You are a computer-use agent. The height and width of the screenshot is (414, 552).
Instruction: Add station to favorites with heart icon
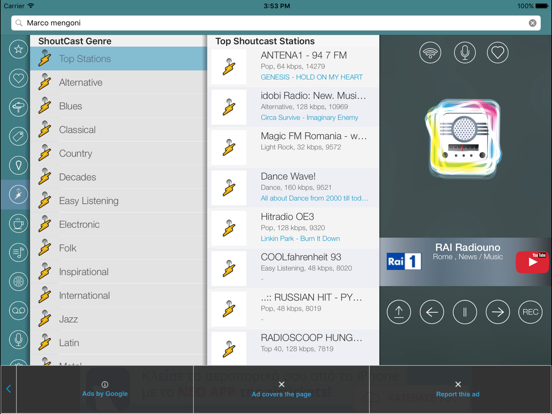(x=497, y=53)
